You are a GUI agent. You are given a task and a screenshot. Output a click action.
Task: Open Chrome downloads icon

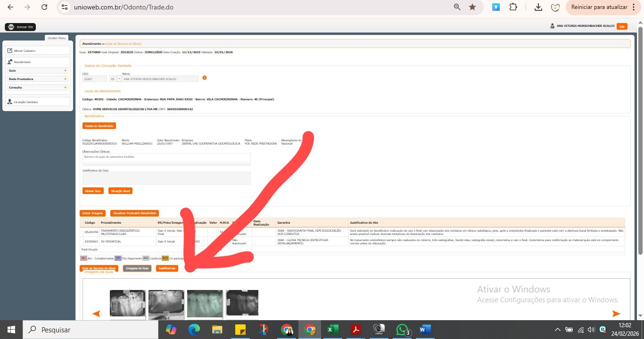tap(538, 7)
